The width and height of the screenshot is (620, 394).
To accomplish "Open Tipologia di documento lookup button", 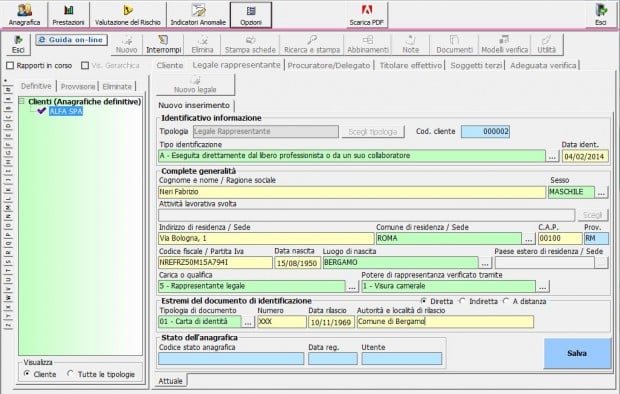I will 248,322.
